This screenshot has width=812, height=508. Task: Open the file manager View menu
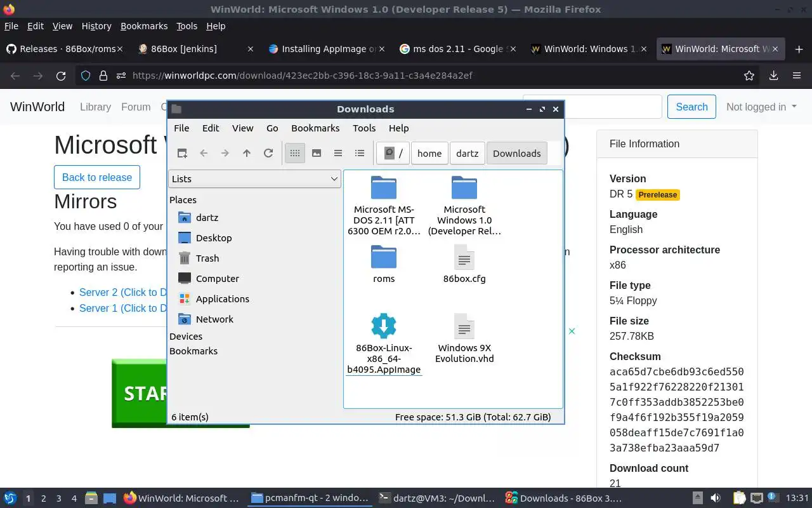point(243,128)
